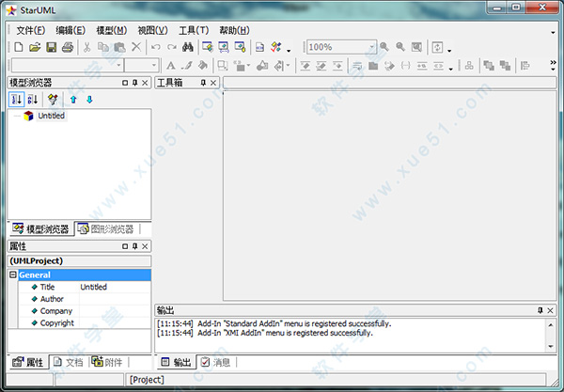The image size is (564, 392).
Task: Click the Cut scissors icon
Action: pyautogui.click(x=87, y=47)
